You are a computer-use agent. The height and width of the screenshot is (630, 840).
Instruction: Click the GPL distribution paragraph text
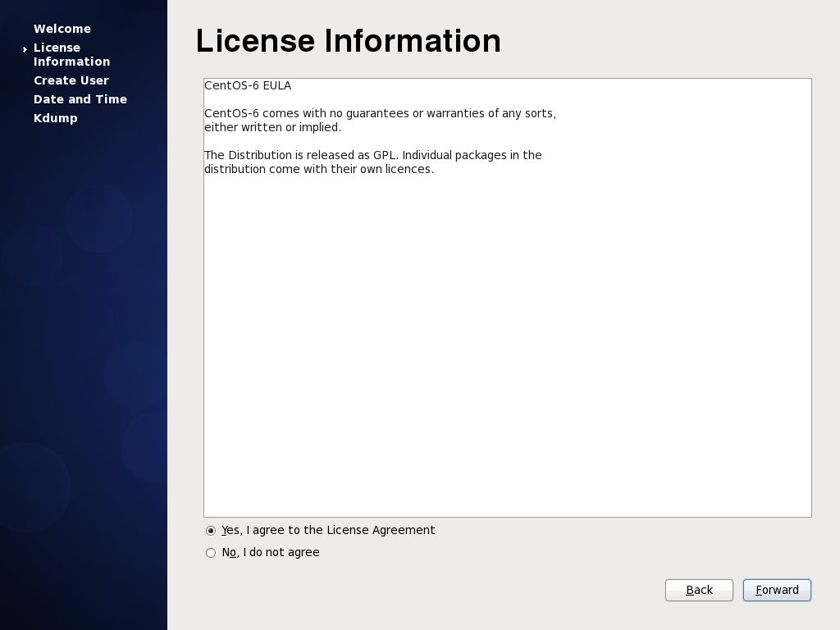coord(373,162)
